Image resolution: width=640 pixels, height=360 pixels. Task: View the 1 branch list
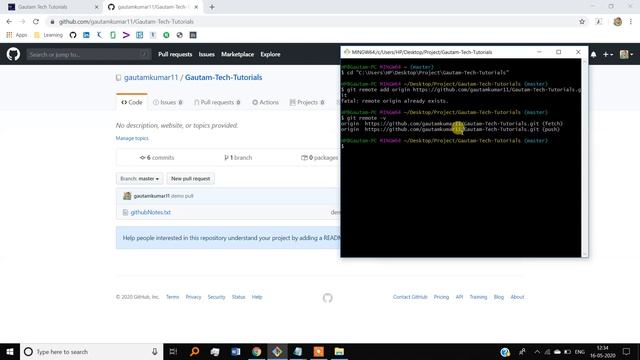[x=238, y=158]
